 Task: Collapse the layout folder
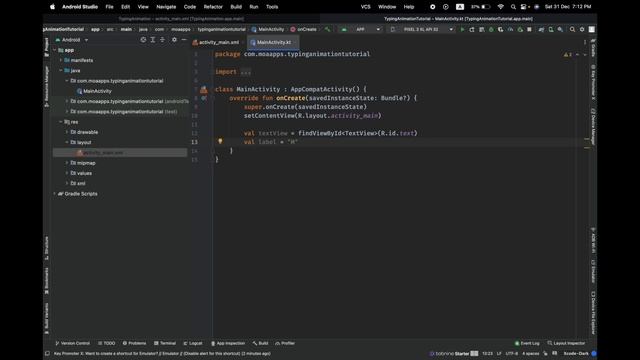(67, 142)
